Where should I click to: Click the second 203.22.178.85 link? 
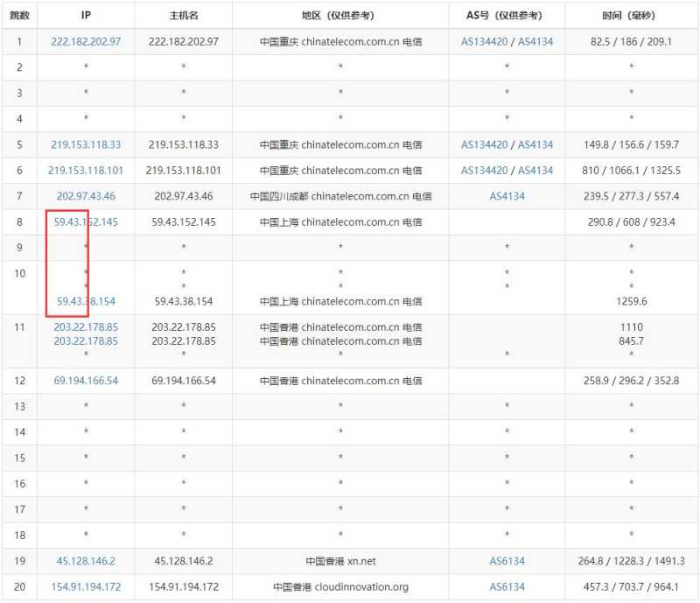tap(85, 341)
